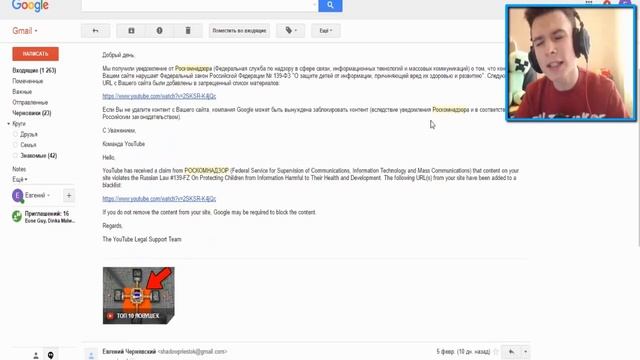Viewport: 640px width, 360px height.
Task: Click highlighted РОСКОМНАДЗОР word in English text
Action: point(207,171)
